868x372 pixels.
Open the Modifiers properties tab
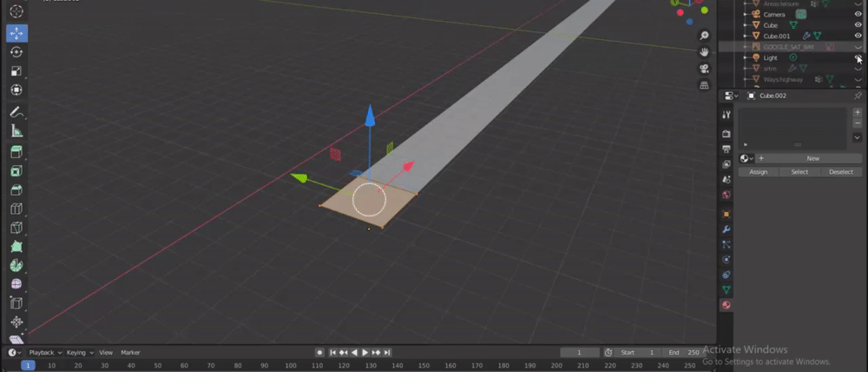pyautogui.click(x=727, y=229)
